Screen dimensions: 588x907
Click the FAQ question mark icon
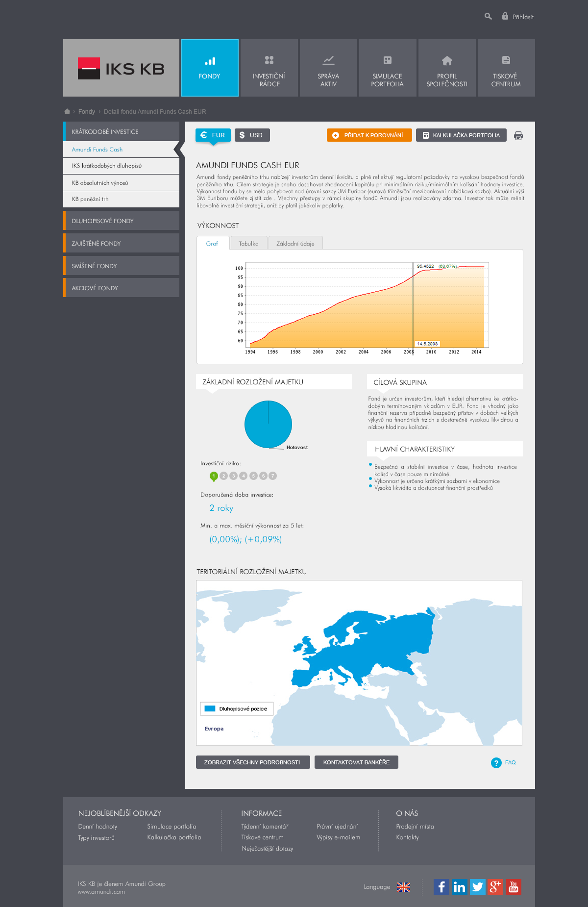(x=496, y=763)
